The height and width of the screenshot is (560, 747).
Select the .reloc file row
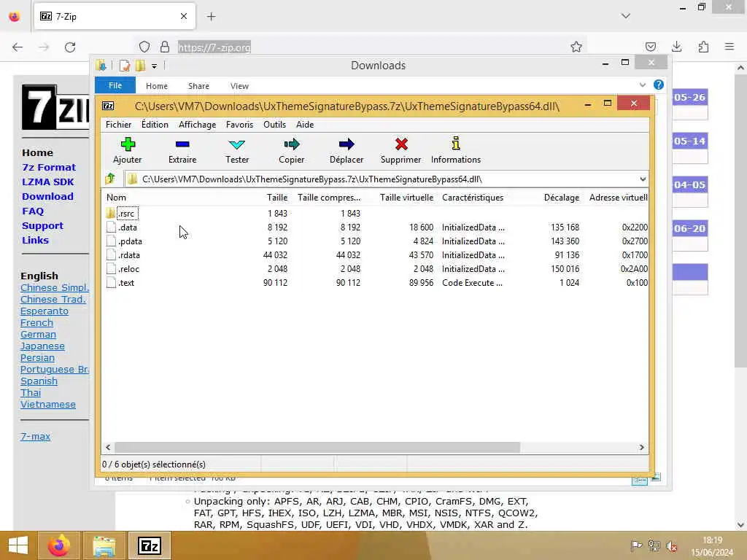(376, 268)
